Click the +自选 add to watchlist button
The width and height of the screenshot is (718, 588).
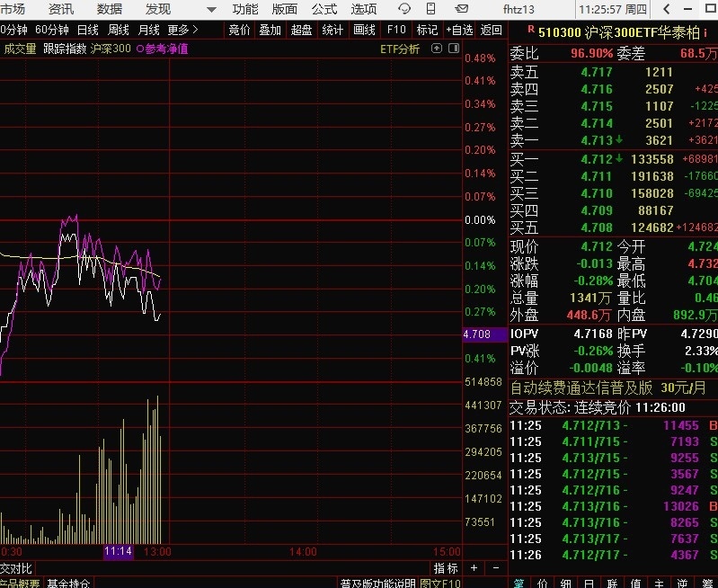[x=459, y=30]
